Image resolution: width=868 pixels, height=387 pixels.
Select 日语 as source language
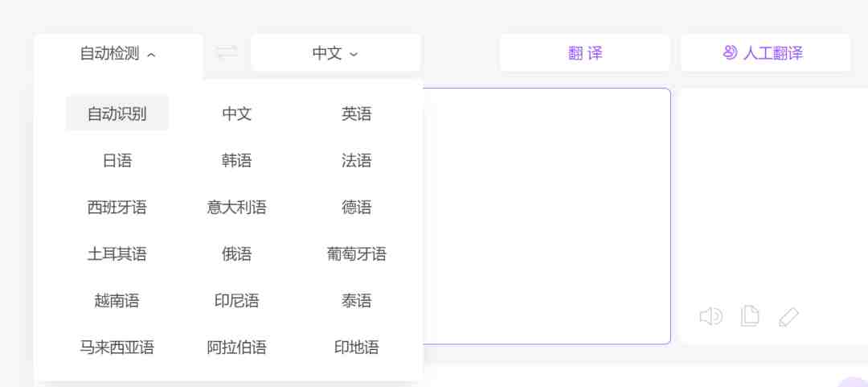pyautogui.click(x=117, y=161)
